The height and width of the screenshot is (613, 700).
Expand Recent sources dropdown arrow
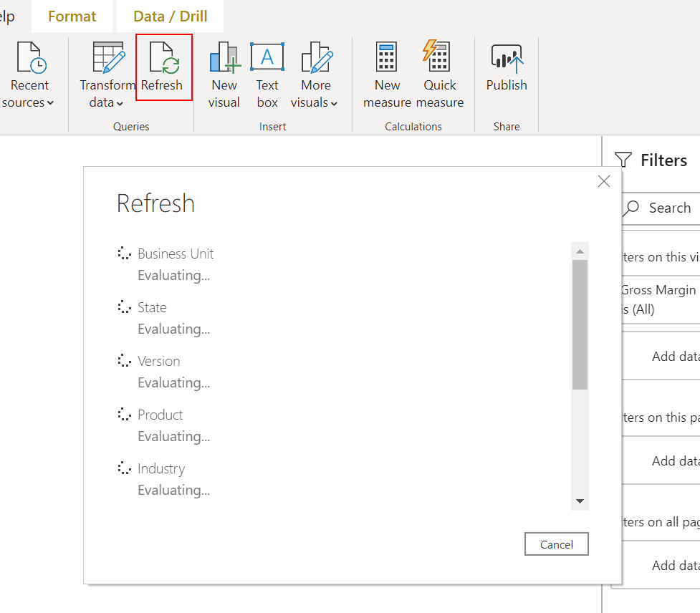coord(50,103)
